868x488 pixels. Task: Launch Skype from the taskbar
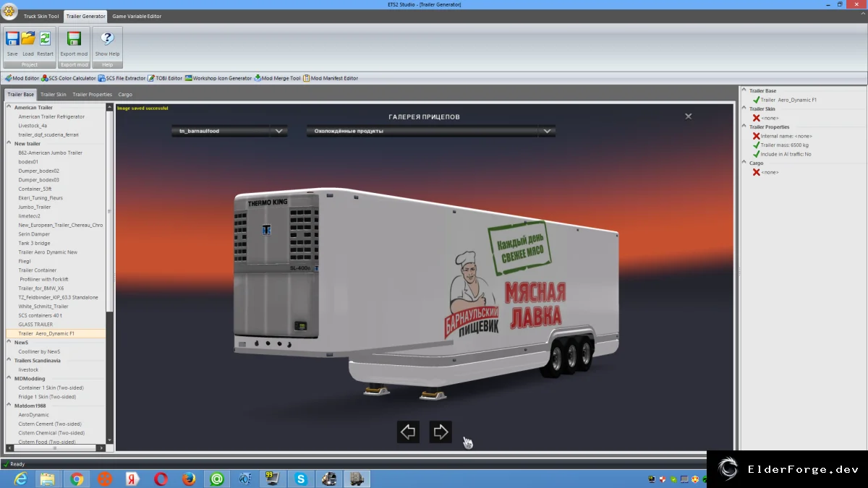click(x=301, y=479)
